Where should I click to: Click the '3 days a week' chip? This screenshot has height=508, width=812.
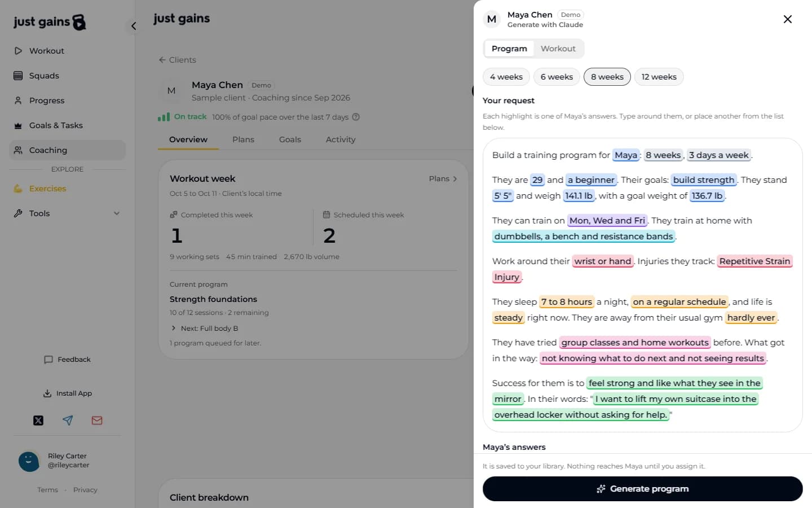(719, 155)
